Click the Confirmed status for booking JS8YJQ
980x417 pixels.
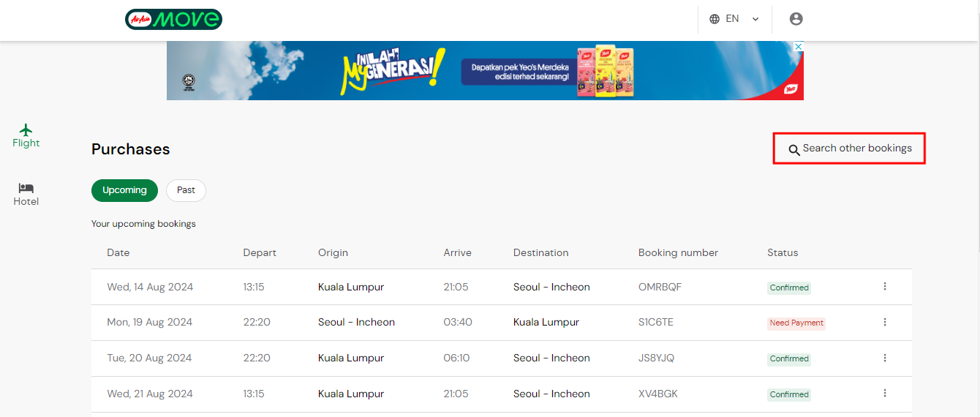point(788,359)
